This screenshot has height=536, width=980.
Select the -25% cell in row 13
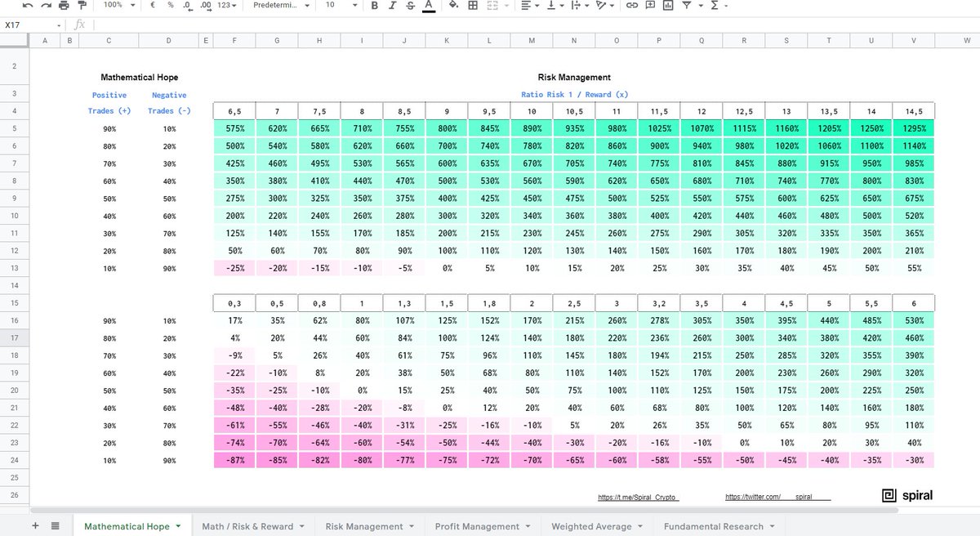234,268
